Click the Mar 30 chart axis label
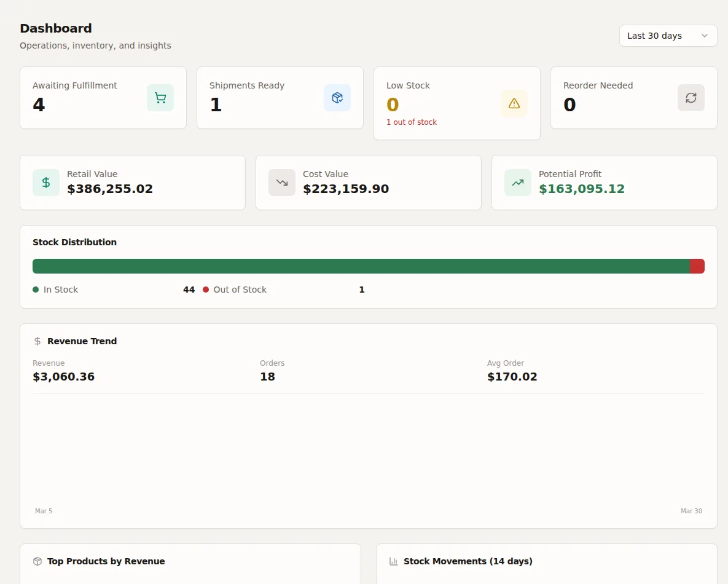 click(x=691, y=511)
